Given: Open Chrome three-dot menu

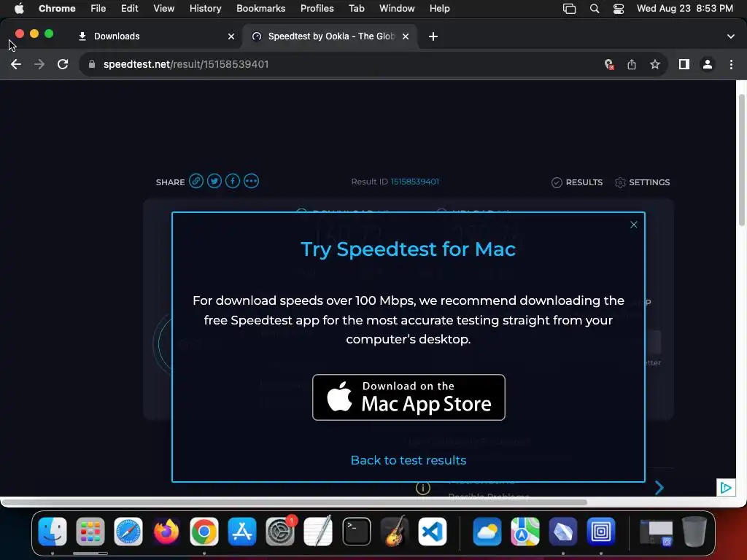Looking at the screenshot, I should point(731,64).
